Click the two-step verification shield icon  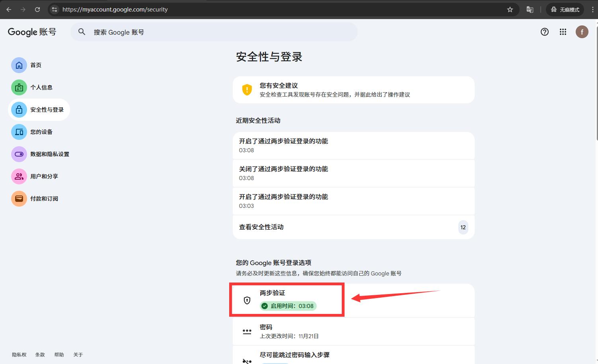tap(247, 300)
